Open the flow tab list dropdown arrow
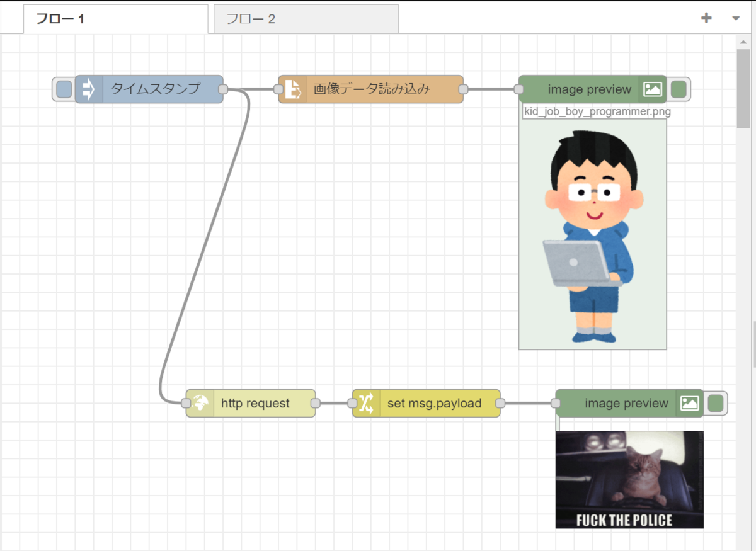This screenshot has width=756, height=551. click(736, 18)
